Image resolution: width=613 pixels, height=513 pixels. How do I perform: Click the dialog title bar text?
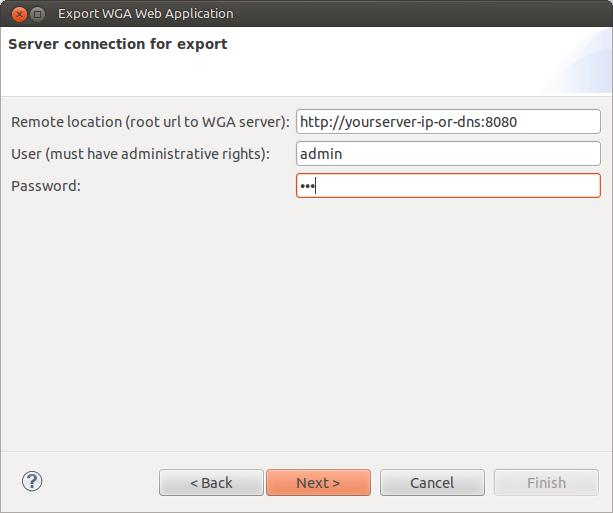click(145, 14)
